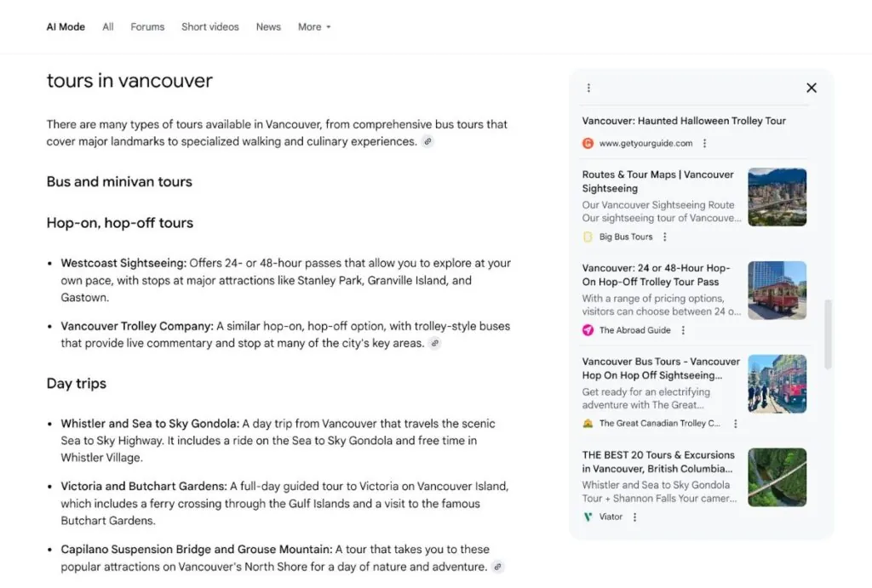Open options menu next to Viator
872x588 pixels.
634,517
